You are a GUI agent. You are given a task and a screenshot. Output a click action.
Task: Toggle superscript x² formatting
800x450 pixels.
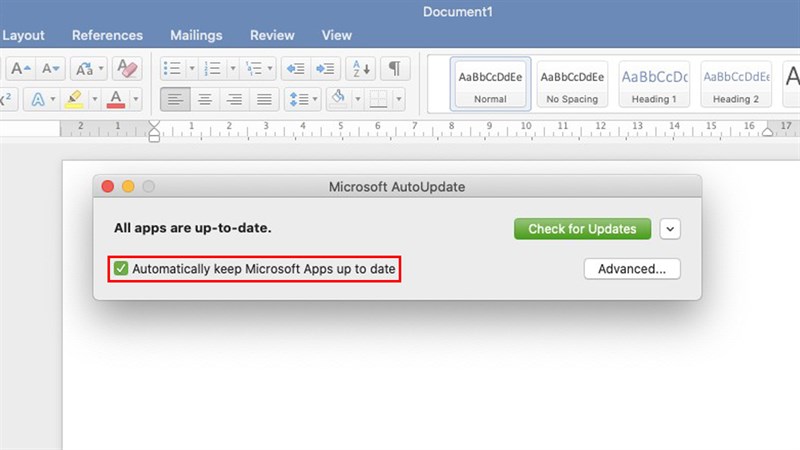(7, 99)
